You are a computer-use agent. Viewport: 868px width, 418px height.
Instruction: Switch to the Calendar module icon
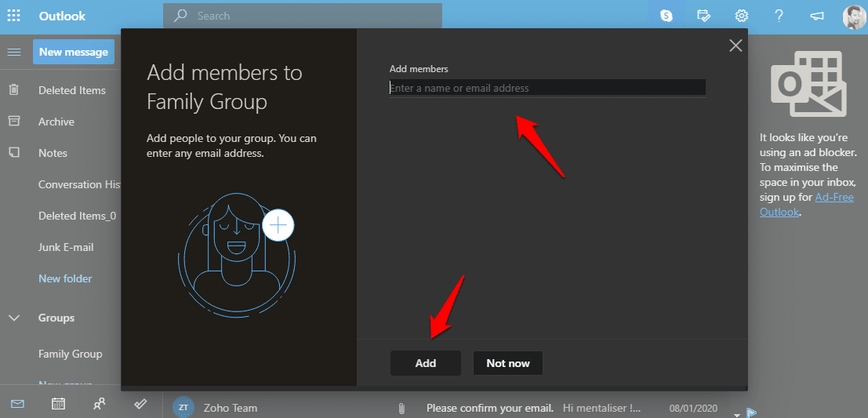click(x=59, y=404)
